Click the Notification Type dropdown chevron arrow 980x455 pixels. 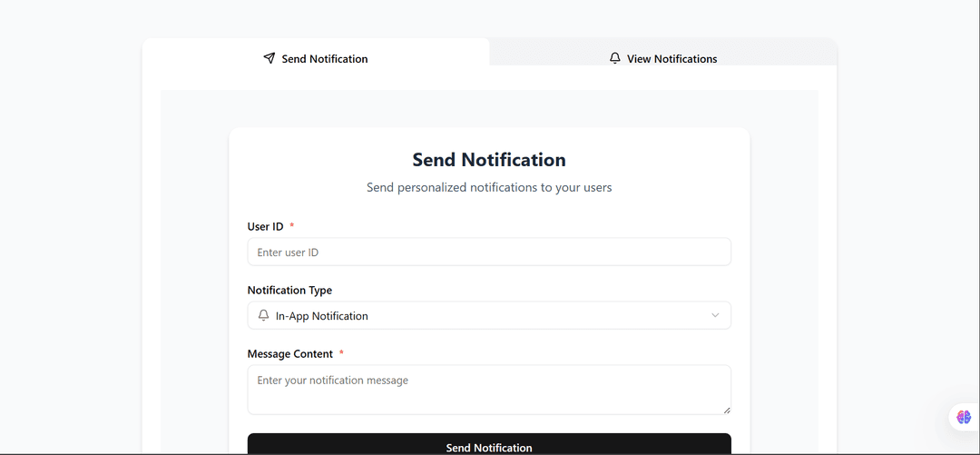(716, 315)
